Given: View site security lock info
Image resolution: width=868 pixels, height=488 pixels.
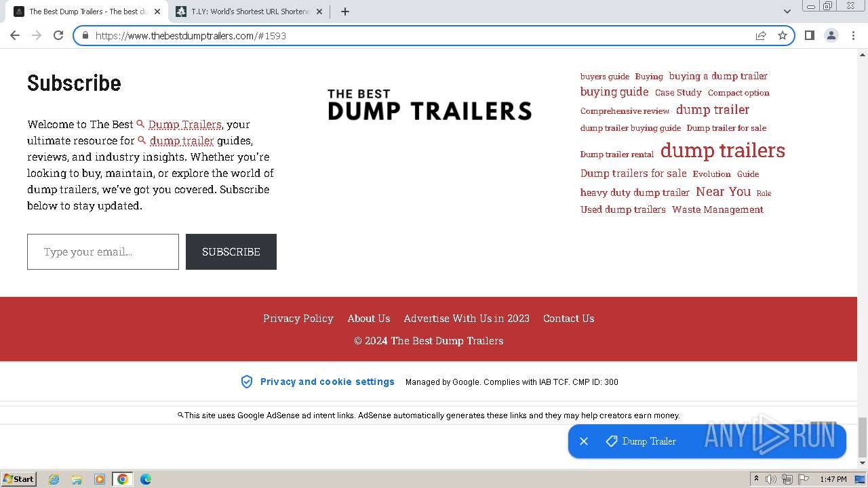Looking at the screenshot, I should (x=85, y=35).
